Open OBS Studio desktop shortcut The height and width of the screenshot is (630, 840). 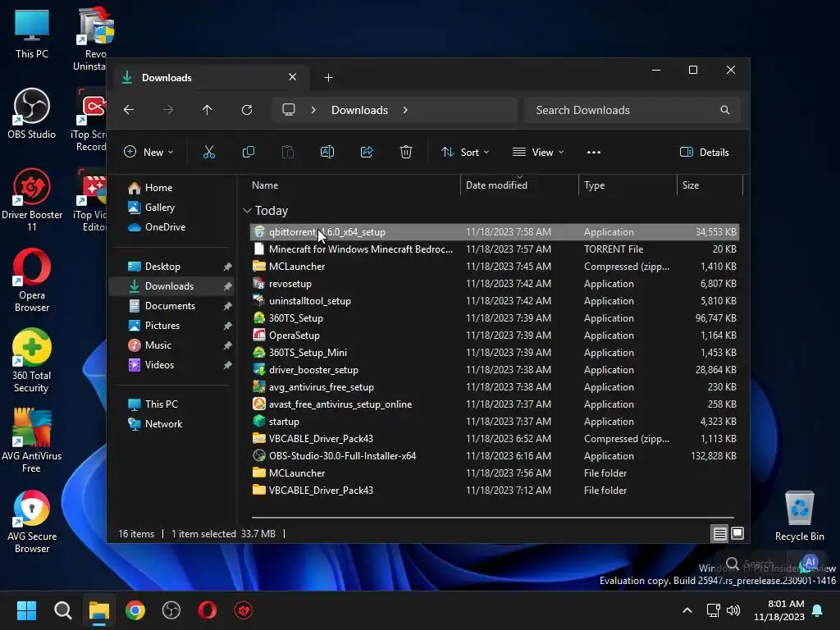click(32, 114)
